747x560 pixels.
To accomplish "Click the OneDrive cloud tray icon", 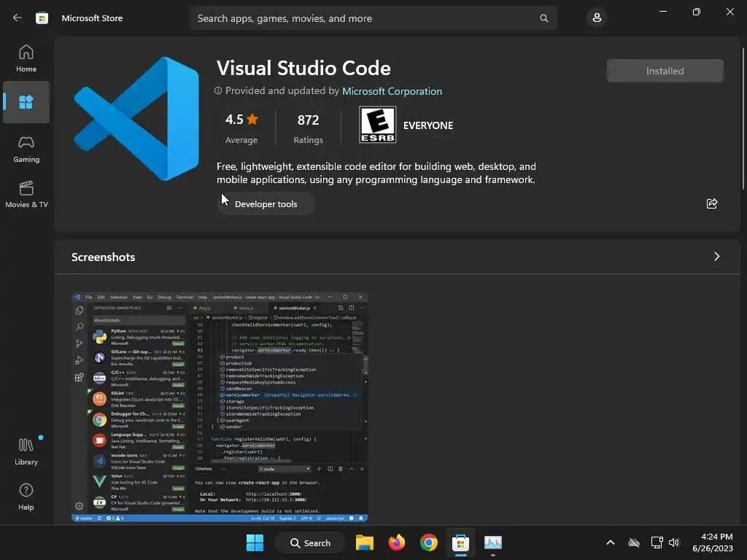I will point(634,542).
